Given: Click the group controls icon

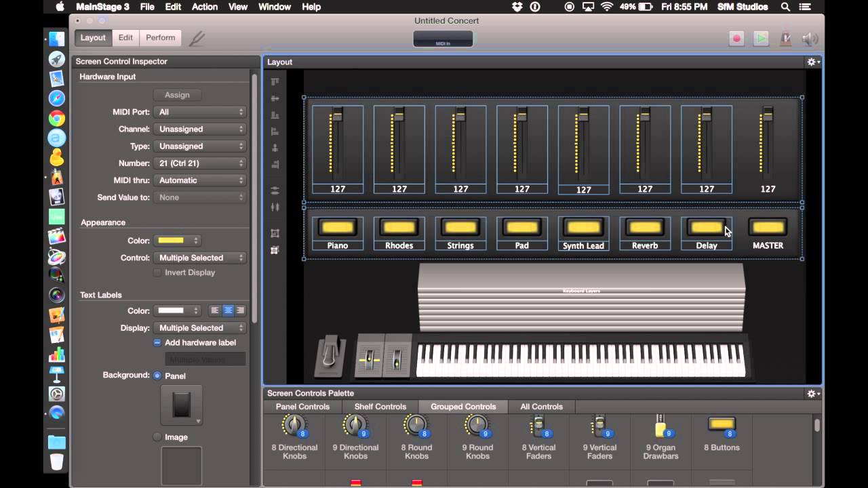Looking at the screenshot, I should point(275,233).
